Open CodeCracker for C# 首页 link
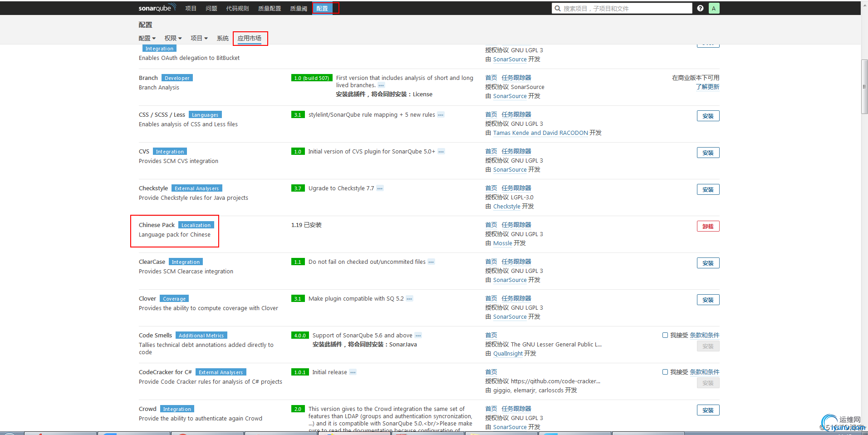This screenshot has height=435, width=868. [x=491, y=372]
